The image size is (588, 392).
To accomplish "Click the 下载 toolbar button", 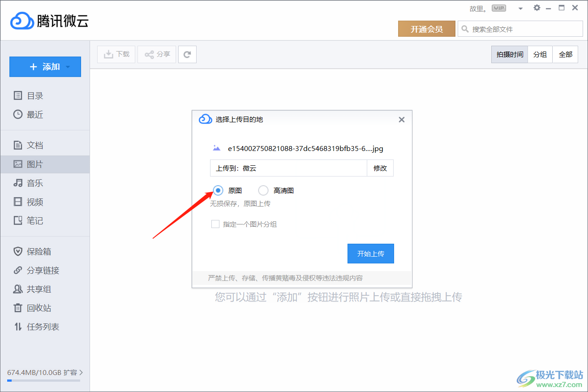I will tap(116, 54).
